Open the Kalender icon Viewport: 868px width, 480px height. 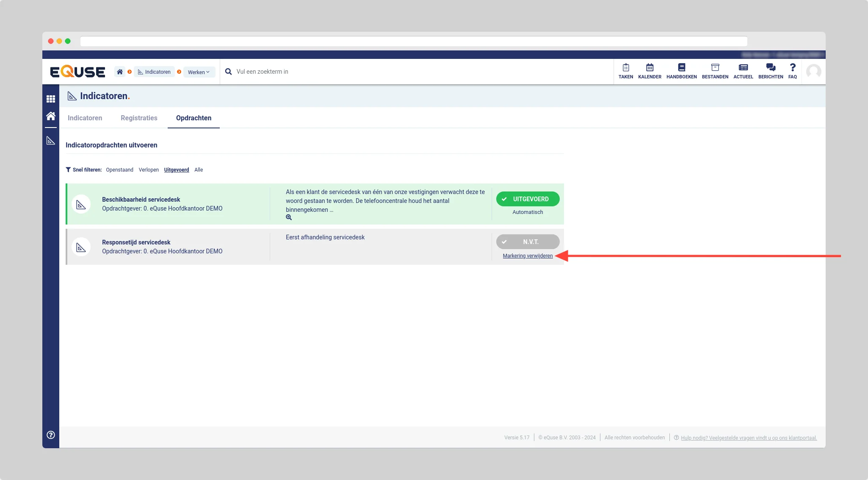click(x=650, y=71)
